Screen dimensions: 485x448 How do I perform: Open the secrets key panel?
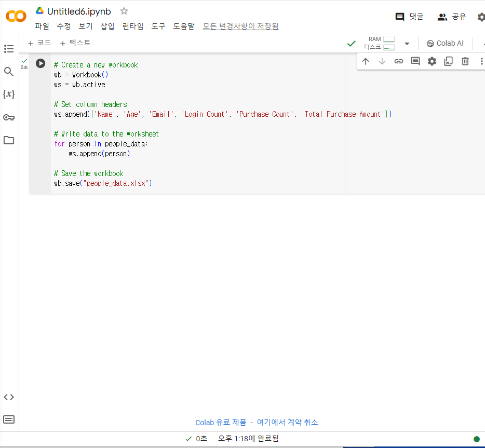point(9,117)
